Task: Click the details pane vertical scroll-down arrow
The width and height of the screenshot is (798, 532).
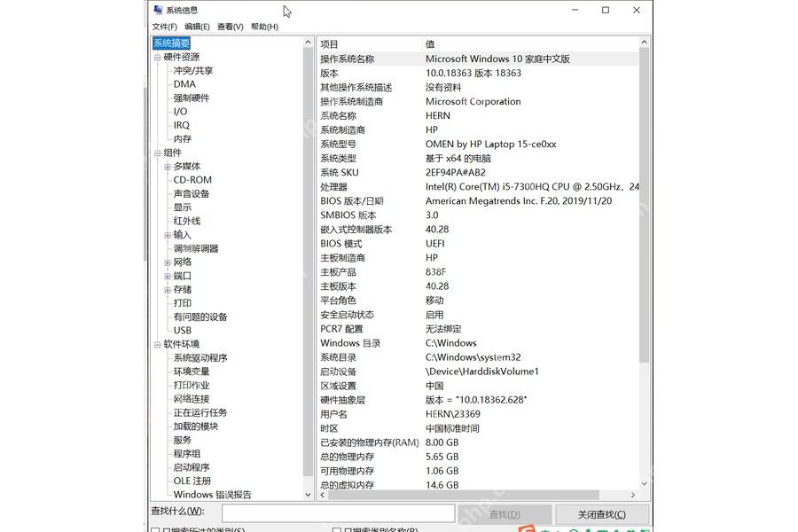Action: (x=645, y=483)
